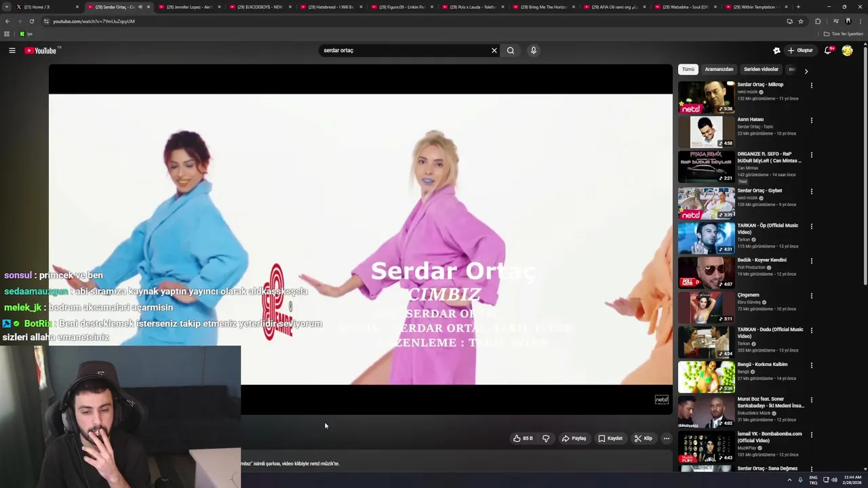The width and height of the screenshot is (868, 488).
Task: Open the YouTube hamburger guide menu
Action: click(12, 50)
